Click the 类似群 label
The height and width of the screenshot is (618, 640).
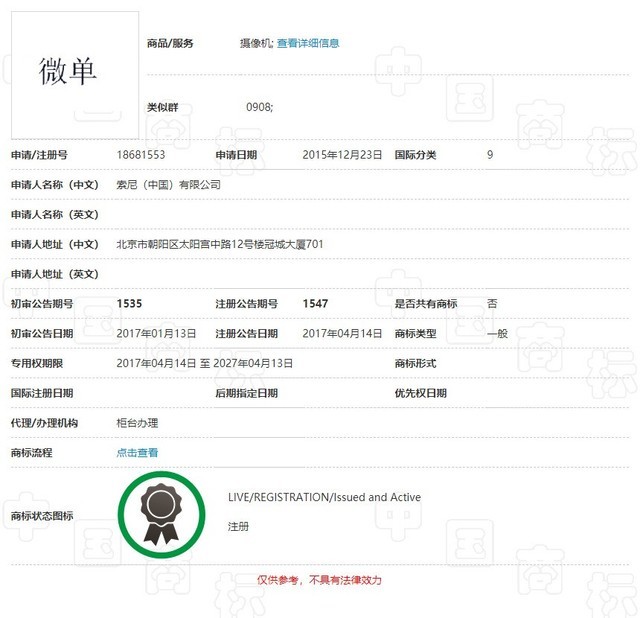pos(162,108)
